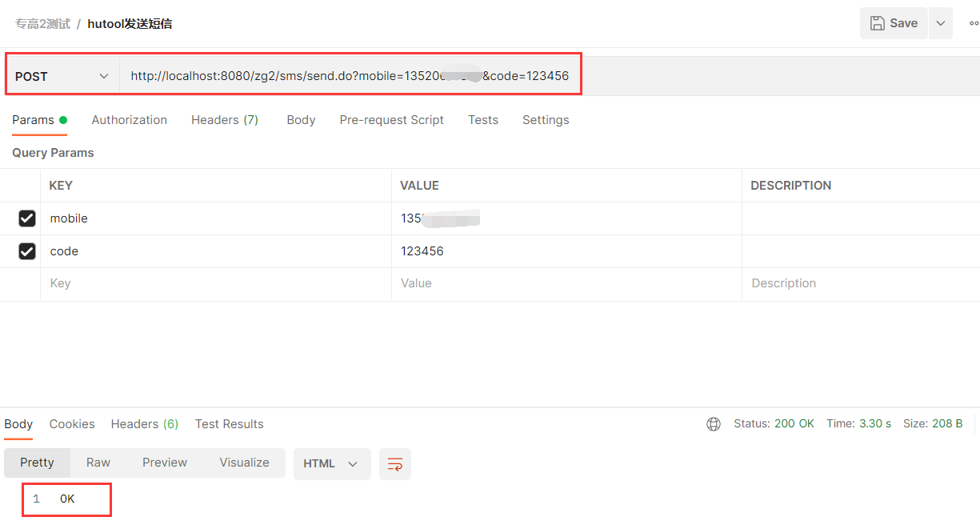Open the HTML format dropdown
Viewport: 980px width, 529px height.
click(332, 464)
